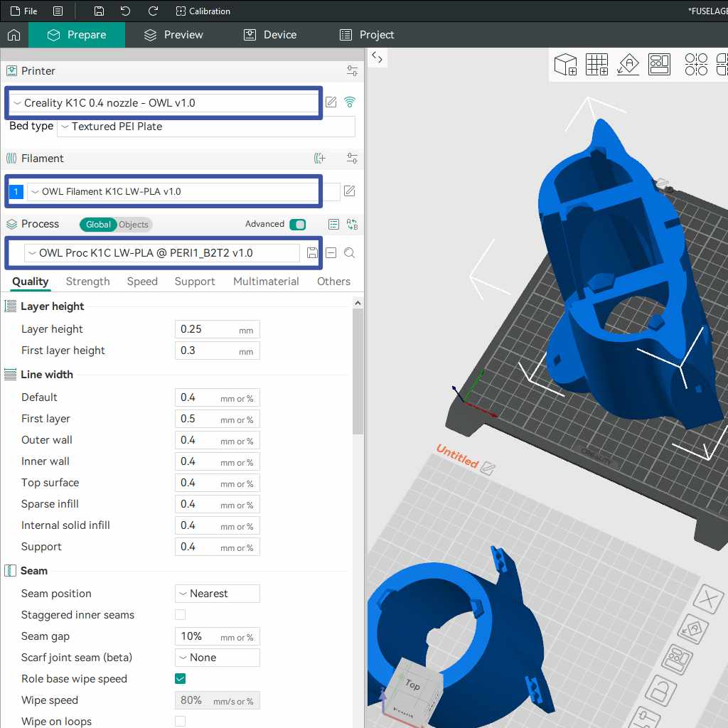The image size is (728, 728).
Task: Search process settings with the magnifier icon
Action: [x=349, y=253]
